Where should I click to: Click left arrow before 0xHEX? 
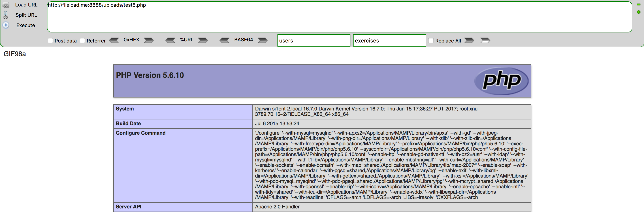click(x=114, y=40)
